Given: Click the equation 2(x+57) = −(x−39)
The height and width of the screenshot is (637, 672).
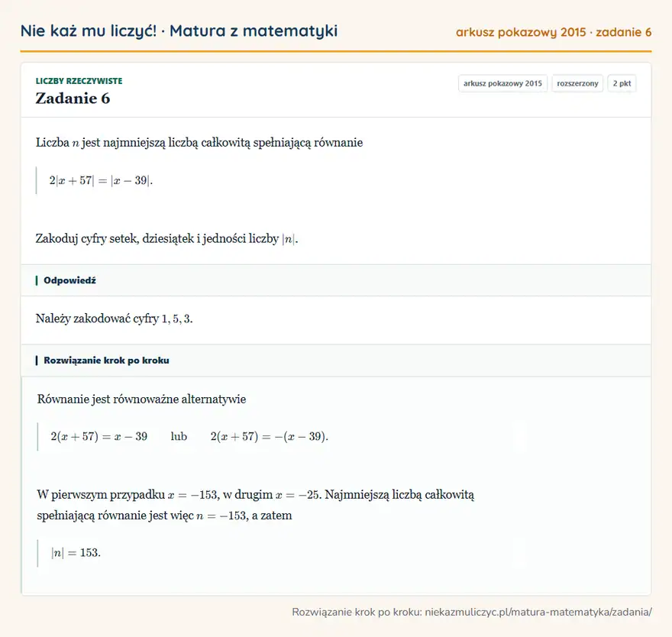Looking at the screenshot, I should tap(269, 436).
